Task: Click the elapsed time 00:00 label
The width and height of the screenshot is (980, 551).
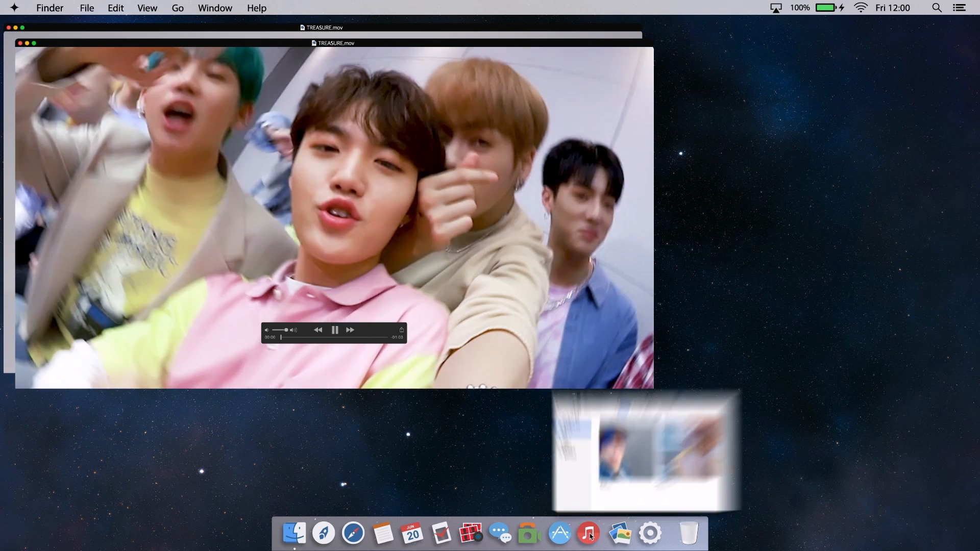Action: pyautogui.click(x=270, y=337)
